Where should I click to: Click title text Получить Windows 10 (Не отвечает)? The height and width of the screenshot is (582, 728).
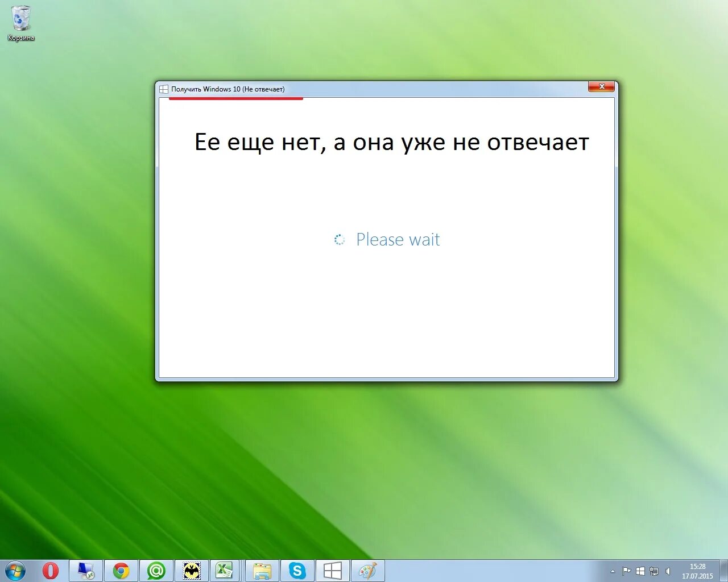click(228, 89)
